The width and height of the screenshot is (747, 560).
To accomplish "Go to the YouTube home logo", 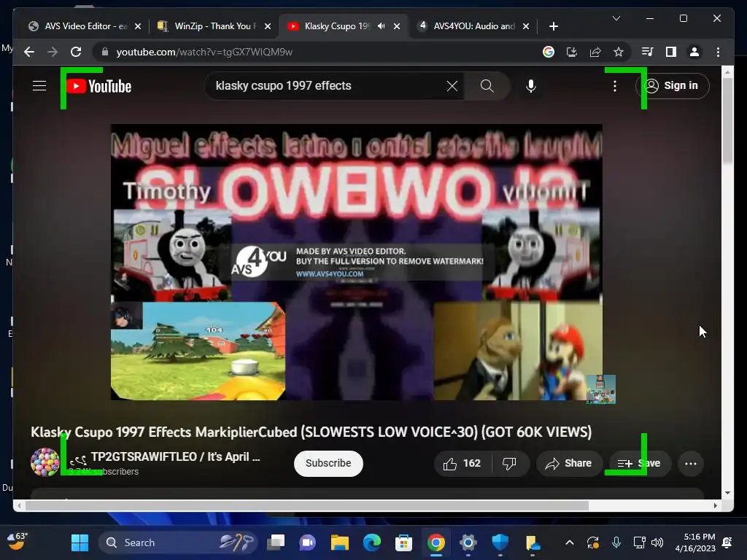I will (x=98, y=86).
